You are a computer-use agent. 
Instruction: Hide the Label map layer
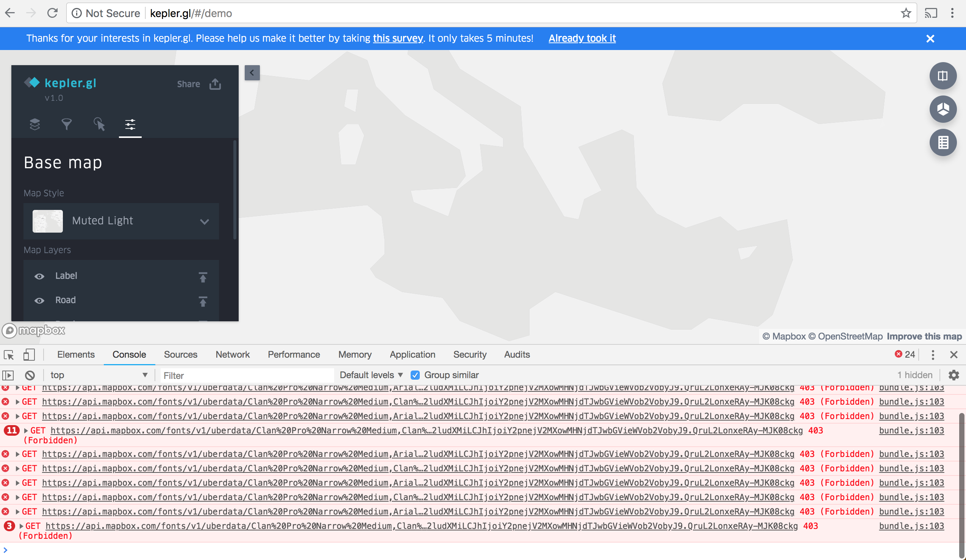(40, 276)
